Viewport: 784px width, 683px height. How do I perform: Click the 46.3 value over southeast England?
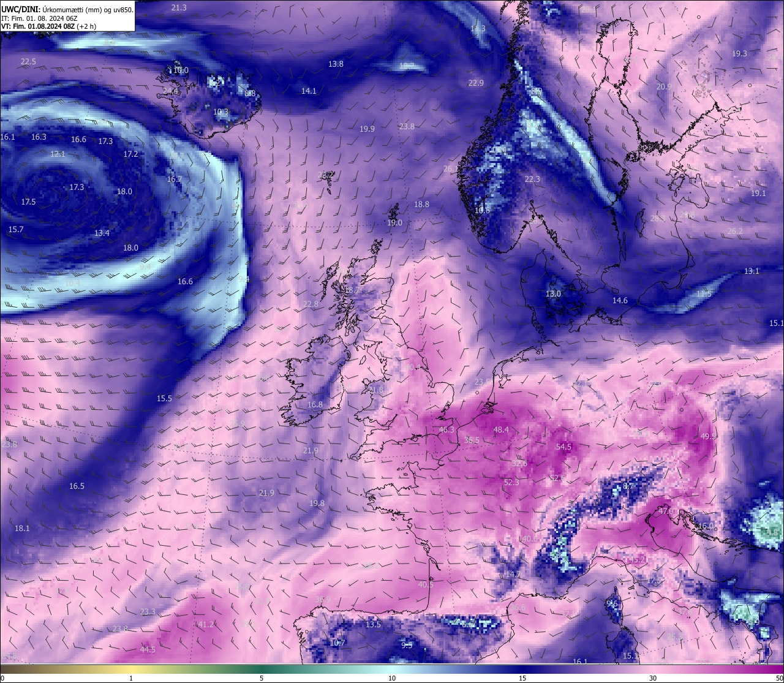click(x=447, y=429)
